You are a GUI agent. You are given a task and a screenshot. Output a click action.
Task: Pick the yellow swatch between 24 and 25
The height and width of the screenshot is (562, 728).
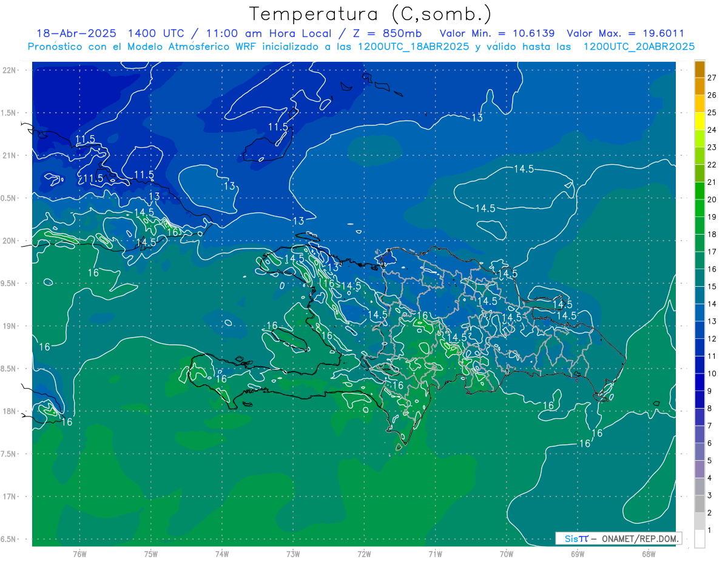[x=699, y=121]
